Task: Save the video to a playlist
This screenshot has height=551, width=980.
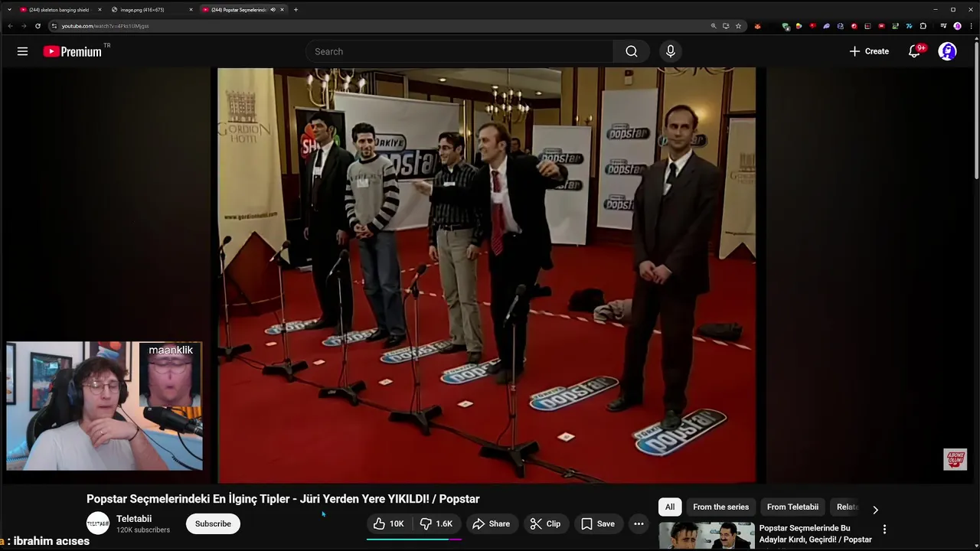Action: tap(598, 523)
